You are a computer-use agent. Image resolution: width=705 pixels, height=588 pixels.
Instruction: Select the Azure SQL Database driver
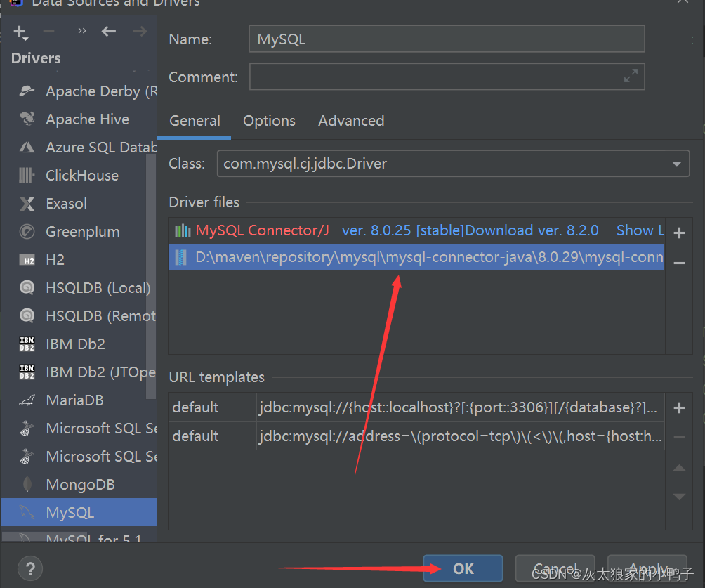click(79, 147)
